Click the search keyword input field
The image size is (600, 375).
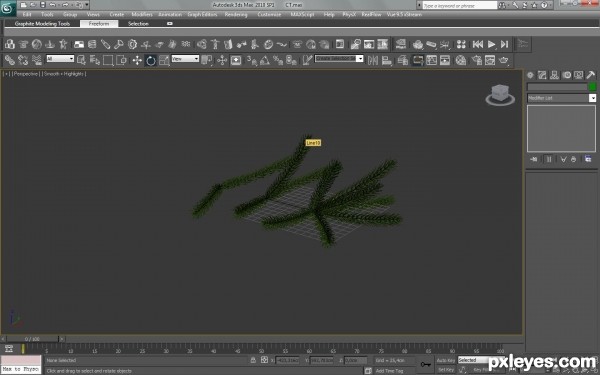[460, 5]
